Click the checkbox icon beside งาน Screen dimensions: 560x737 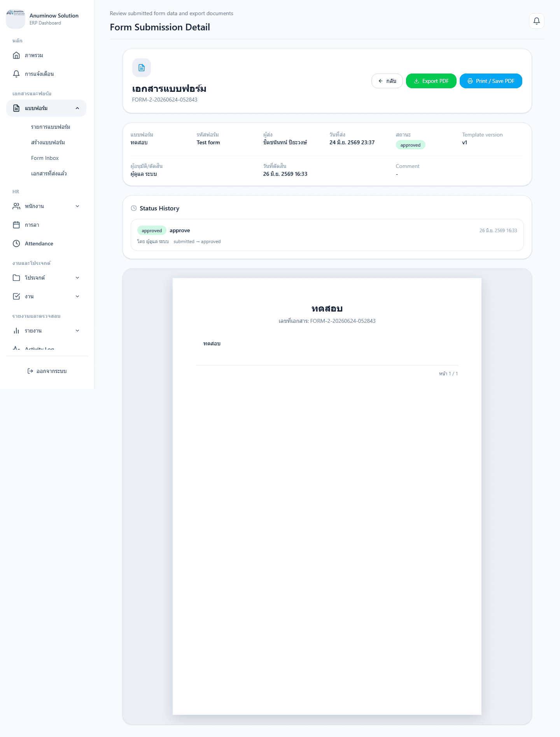(x=16, y=296)
